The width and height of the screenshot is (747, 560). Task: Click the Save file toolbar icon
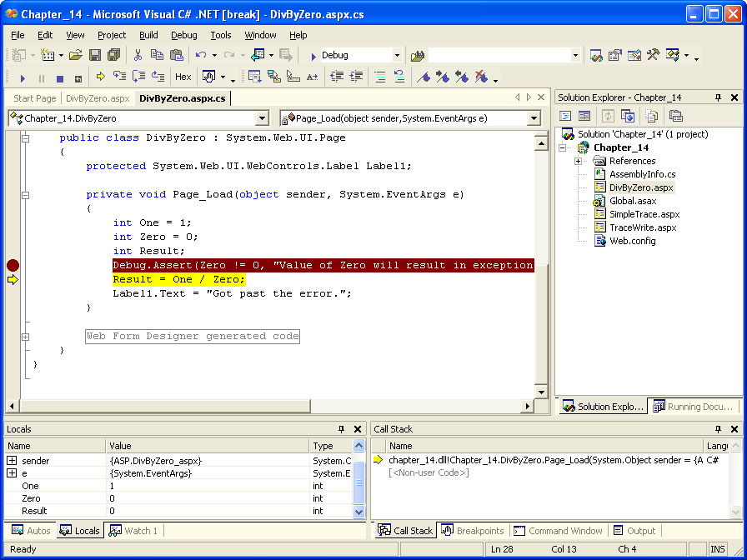tap(94, 55)
